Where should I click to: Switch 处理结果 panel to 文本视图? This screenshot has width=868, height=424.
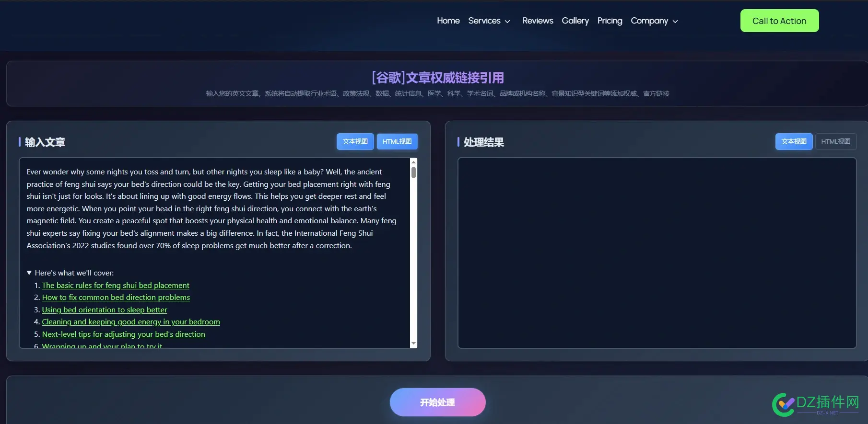coord(794,141)
